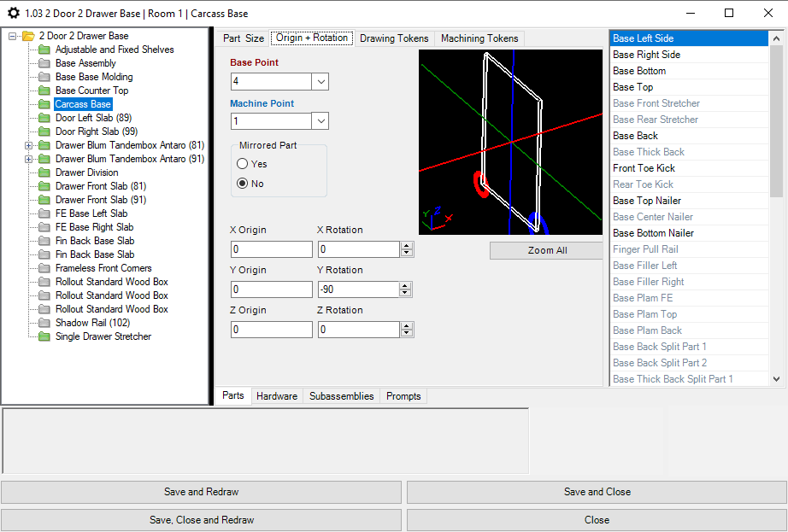Open the Machine Point dropdown
Viewport: 788px width, 532px height.
(320, 122)
